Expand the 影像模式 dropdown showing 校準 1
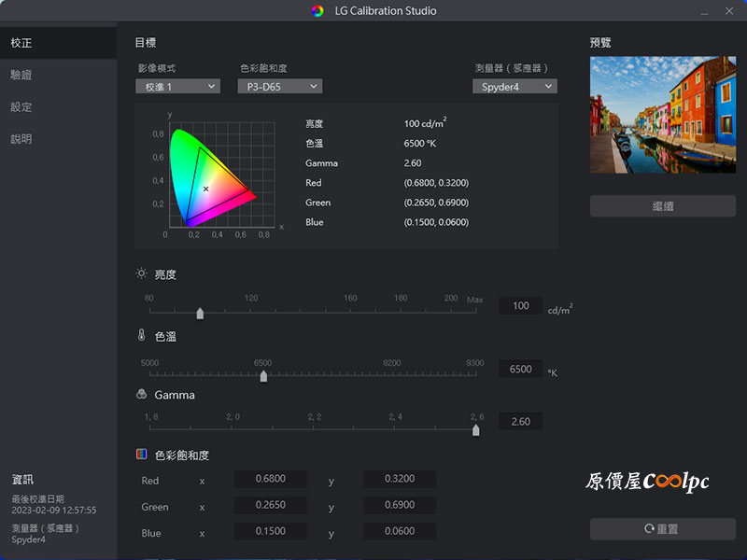Screen dimensions: 747x560 177,87
